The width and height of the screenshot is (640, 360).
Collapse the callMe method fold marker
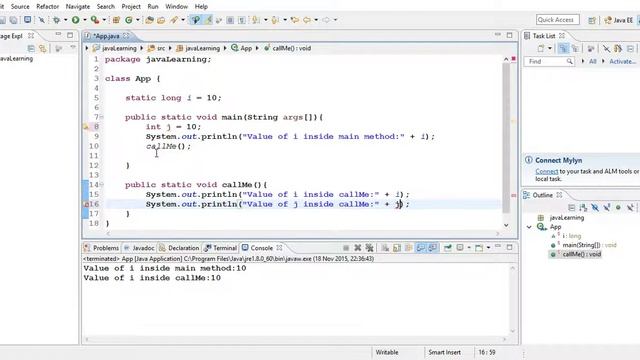pyautogui.click(x=102, y=184)
